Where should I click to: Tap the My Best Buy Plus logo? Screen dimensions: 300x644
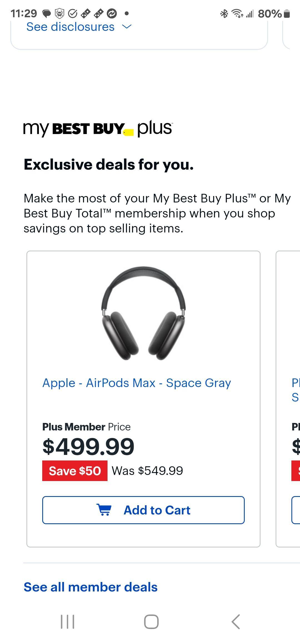97,129
